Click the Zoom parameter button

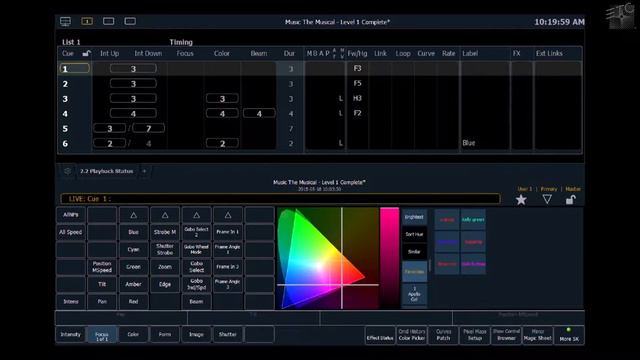pos(165,267)
